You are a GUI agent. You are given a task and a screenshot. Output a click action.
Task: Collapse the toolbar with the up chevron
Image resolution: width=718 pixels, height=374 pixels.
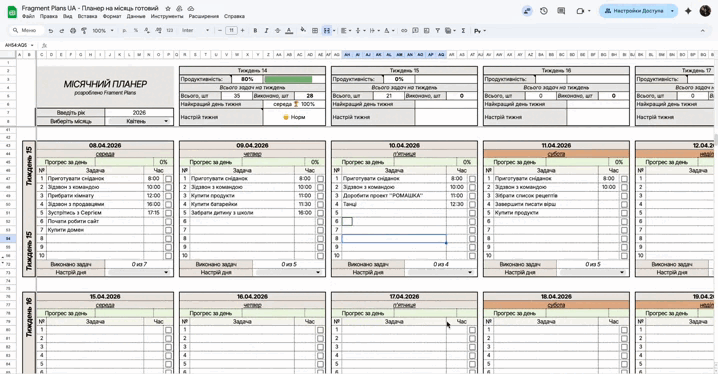coord(702,31)
